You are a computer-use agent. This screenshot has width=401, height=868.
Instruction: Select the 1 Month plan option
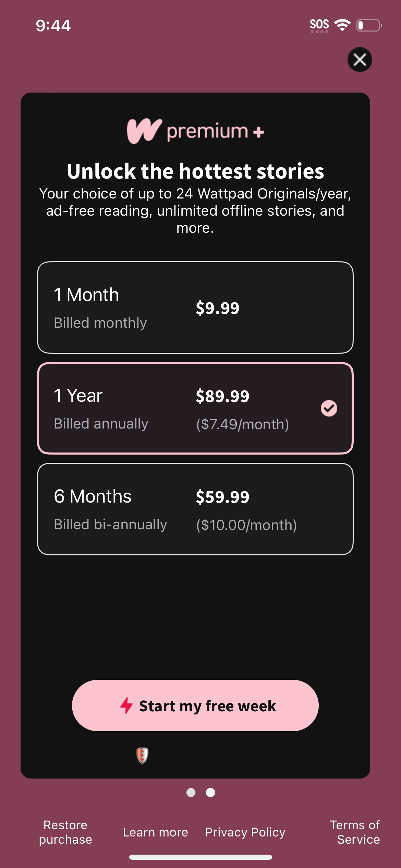195,308
